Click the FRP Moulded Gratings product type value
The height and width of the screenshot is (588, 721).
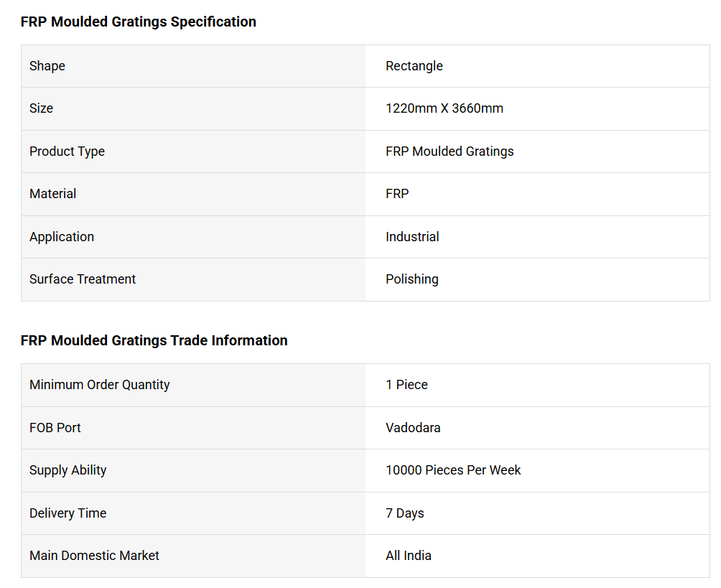pos(450,151)
